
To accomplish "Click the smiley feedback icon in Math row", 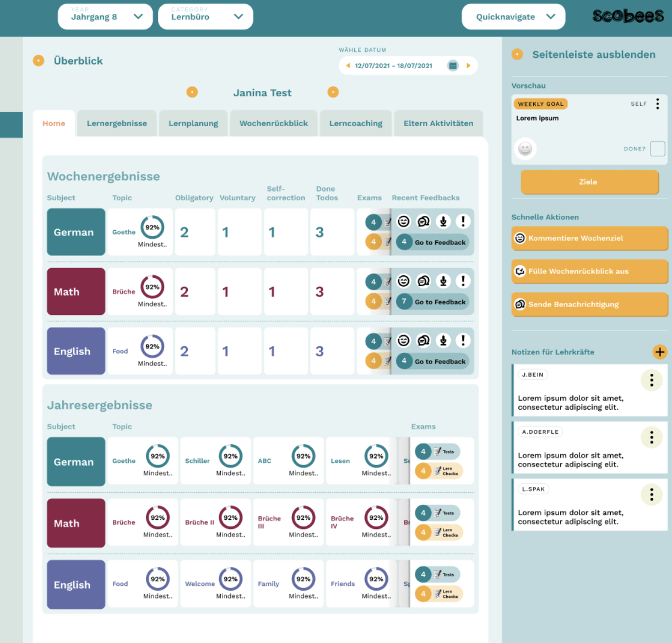I will [404, 281].
